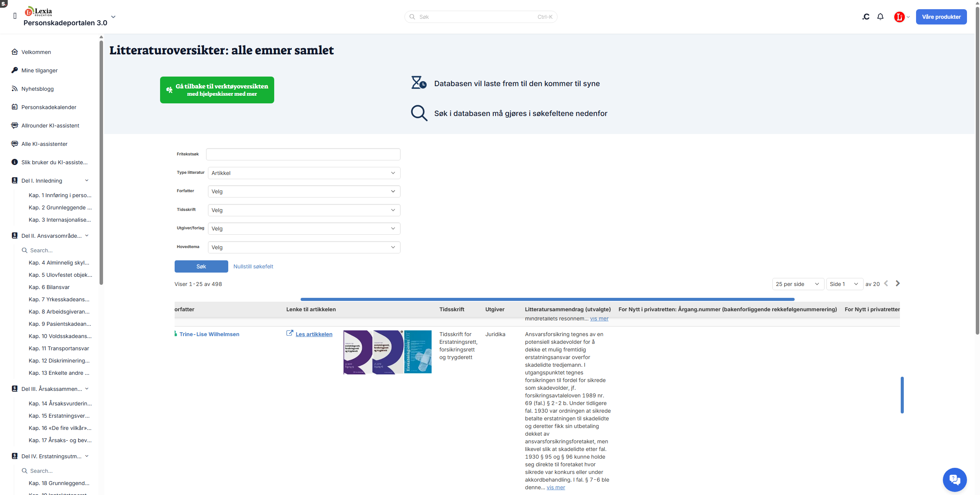This screenshot has width=980, height=495.
Task: Collapse Del I. Innledning section chevron
Action: coord(87,181)
